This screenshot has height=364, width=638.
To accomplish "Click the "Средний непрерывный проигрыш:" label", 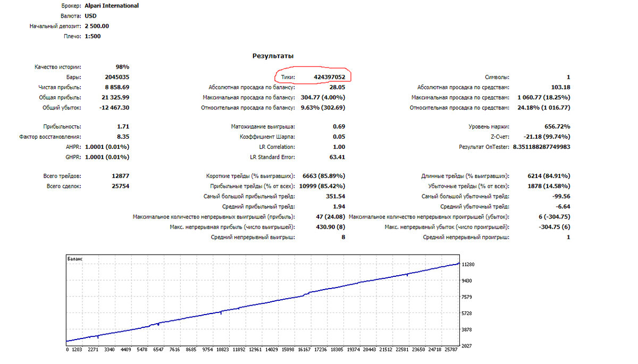I will [x=466, y=236].
